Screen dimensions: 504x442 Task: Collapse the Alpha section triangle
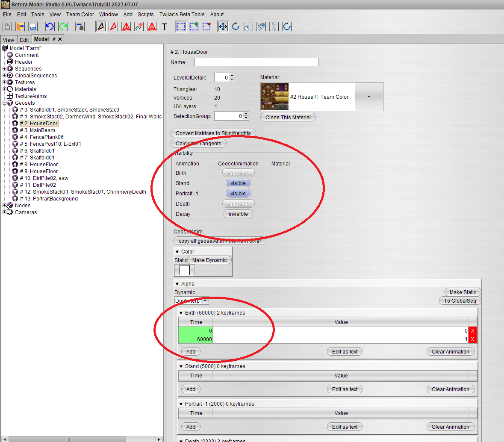(x=177, y=284)
